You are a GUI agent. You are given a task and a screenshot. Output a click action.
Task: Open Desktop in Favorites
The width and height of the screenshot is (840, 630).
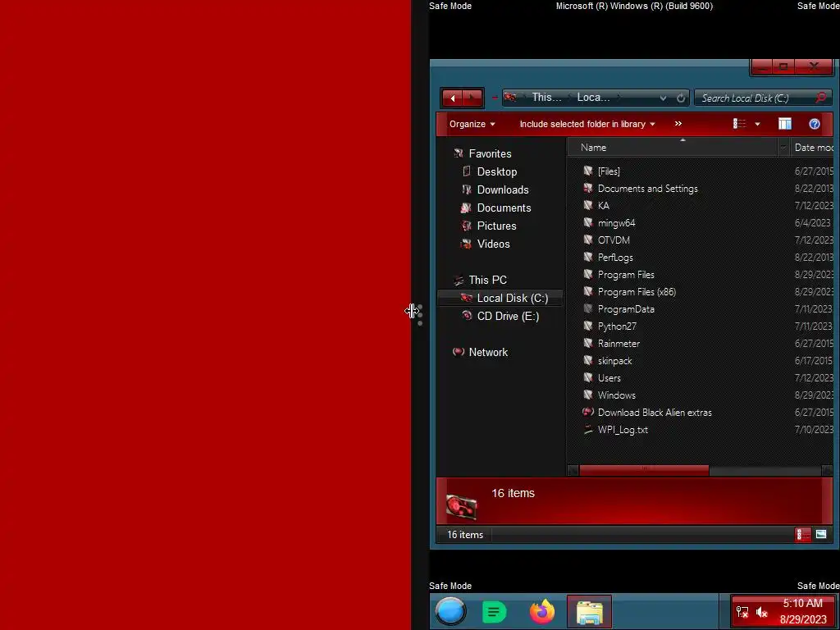point(496,172)
